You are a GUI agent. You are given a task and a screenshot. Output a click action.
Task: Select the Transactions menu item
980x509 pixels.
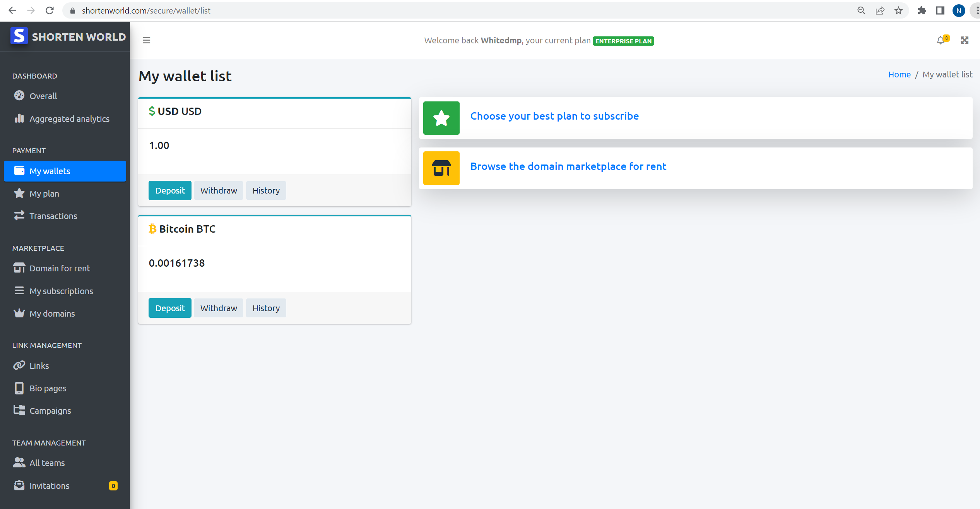53,216
